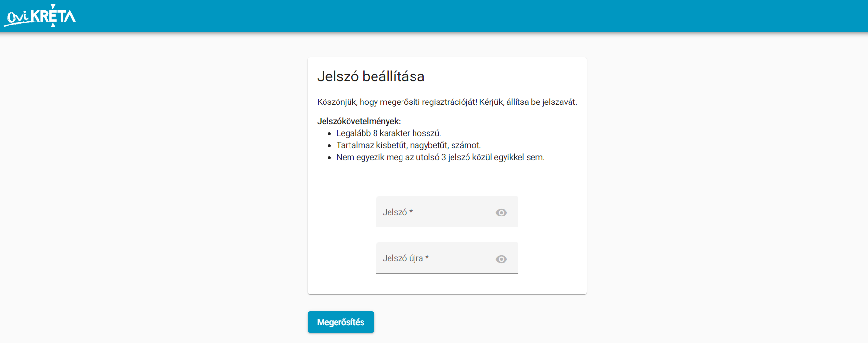Click the bullet before Tartalmaz kisbetűt
Screen dimensions: 868x343
329,146
